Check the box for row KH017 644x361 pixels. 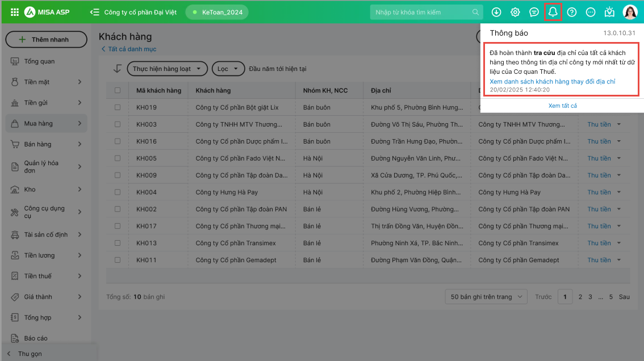[x=118, y=226]
